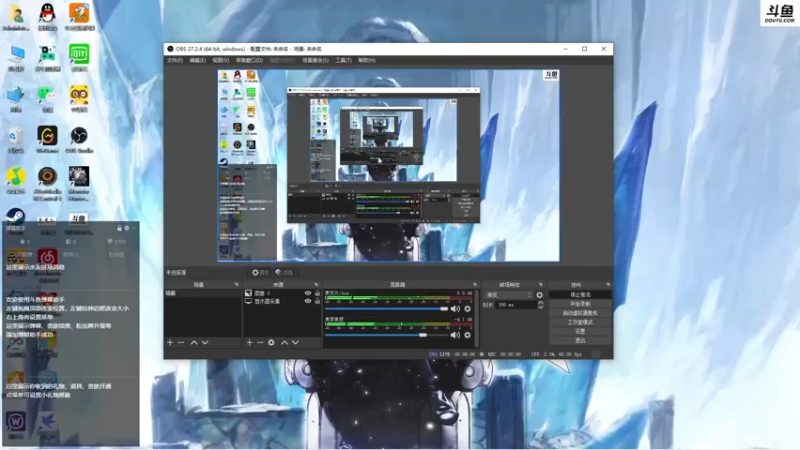Open Settings button in Controls panel
Viewport: 800px width, 450px height.
click(580, 332)
